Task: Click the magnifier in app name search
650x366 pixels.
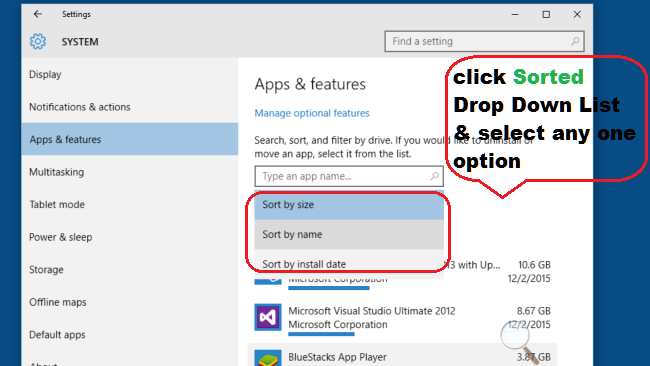Action: 434,176
